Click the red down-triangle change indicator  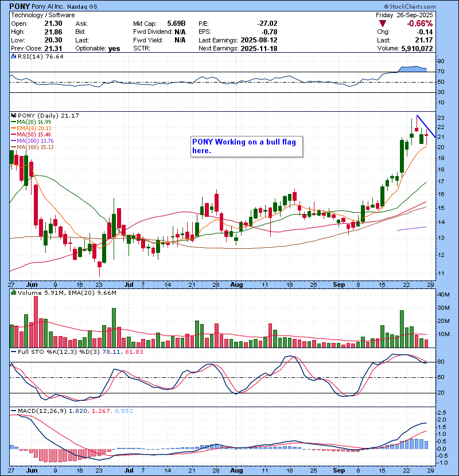click(x=383, y=24)
